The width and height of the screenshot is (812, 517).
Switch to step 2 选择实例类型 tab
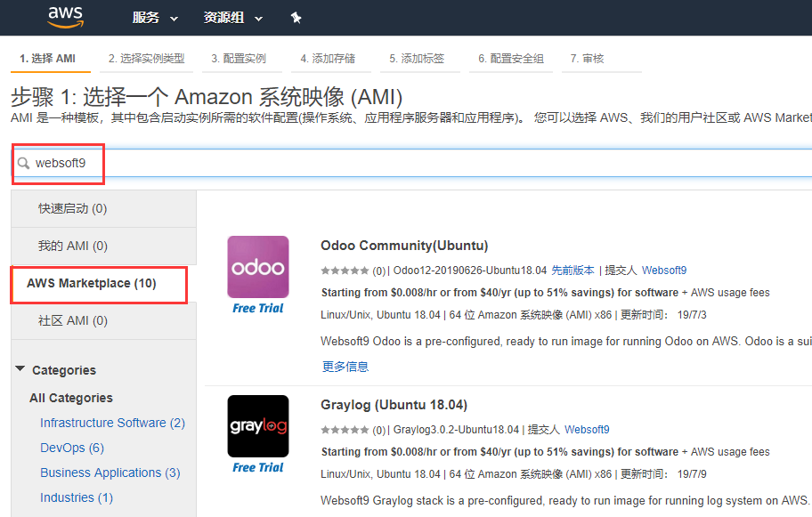(146, 59)
